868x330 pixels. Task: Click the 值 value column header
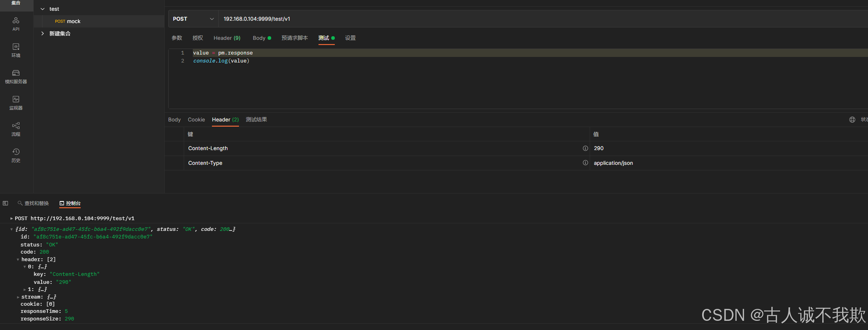point(728,134)
